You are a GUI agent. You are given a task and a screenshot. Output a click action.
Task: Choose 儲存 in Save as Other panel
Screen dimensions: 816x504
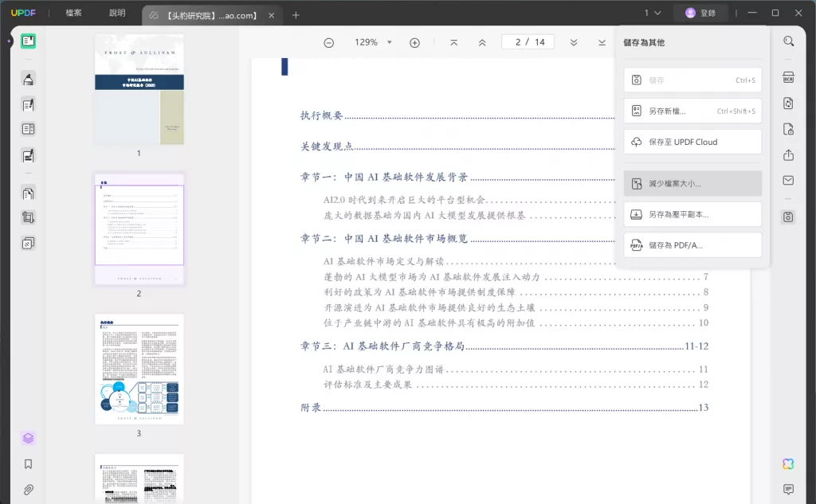[692, 80]
